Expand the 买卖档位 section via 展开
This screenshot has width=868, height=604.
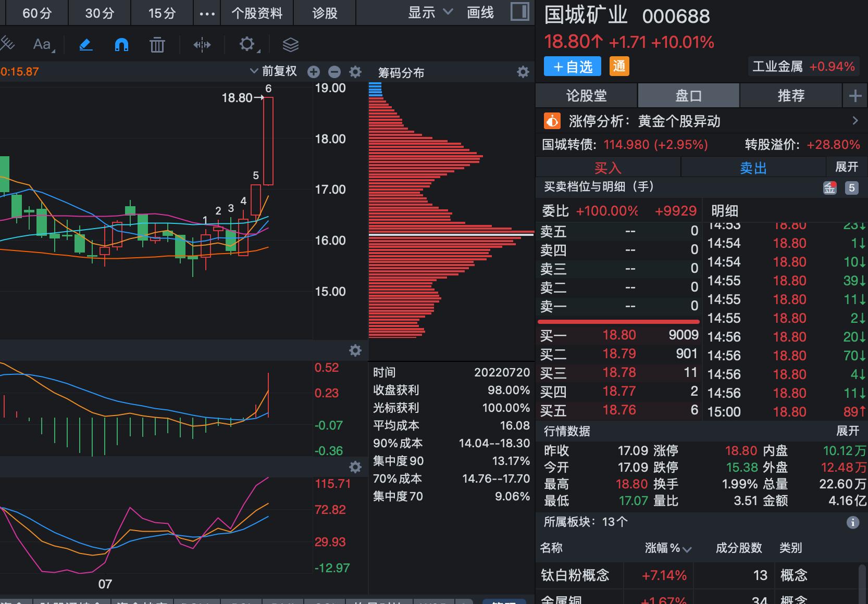tap(847, 167)
